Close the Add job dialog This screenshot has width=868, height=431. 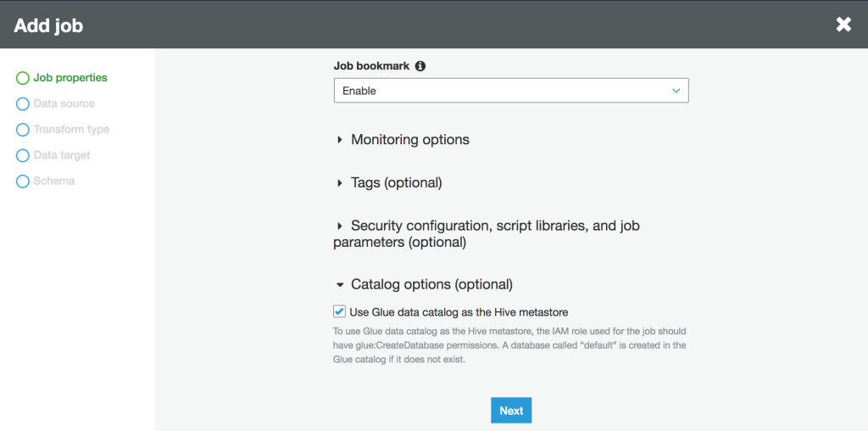coord(843,25)
